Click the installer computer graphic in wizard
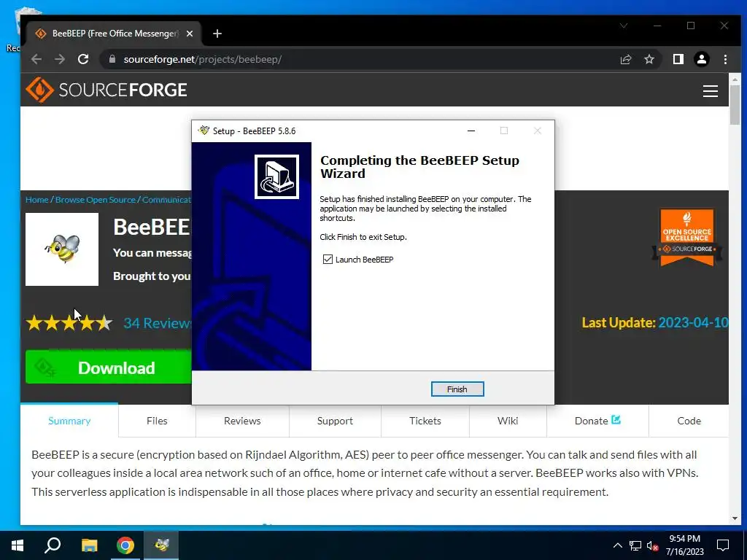This screenshot has height=560, width=747. point(276,176)
